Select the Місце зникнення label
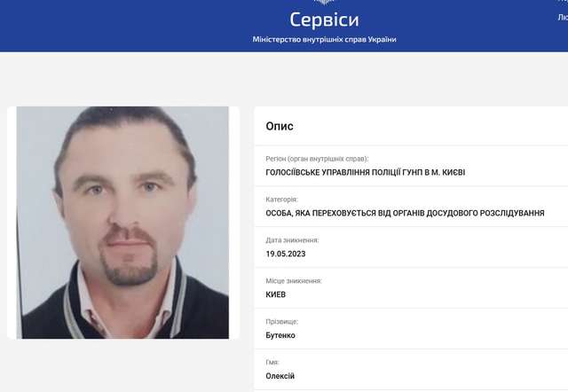 click(x=294, y=281)
